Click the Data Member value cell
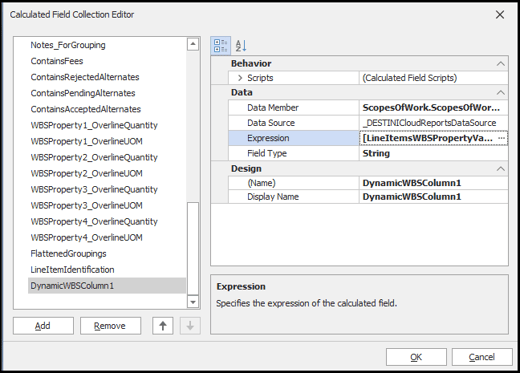Viewport: 520px width, 373px height. pyautogui.click(x=433, y=108)
